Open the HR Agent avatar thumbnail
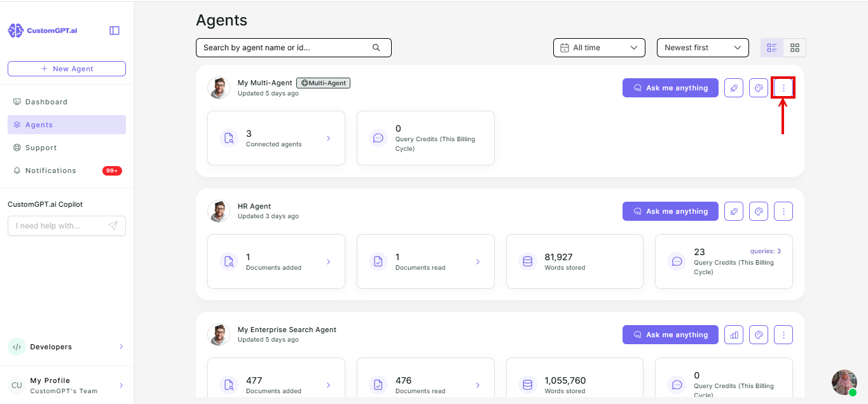Image resolution: width=868 pixels, height=404 pixels. [219, 211]
